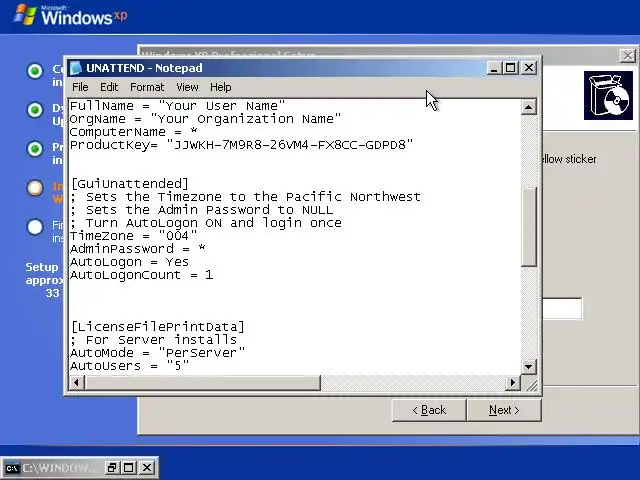Click the vertical scrollbar up arrow

click(x=529, y=107)
